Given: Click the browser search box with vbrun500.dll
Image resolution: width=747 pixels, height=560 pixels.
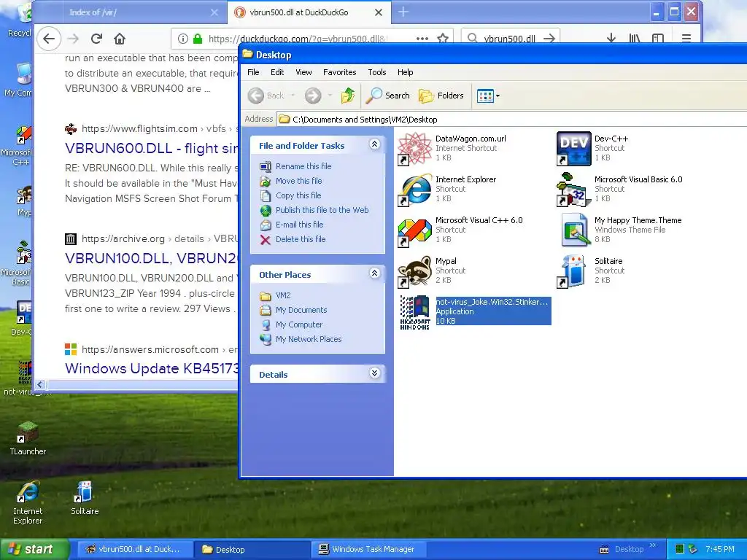Looking at the screenshot, I should [510, 39].
